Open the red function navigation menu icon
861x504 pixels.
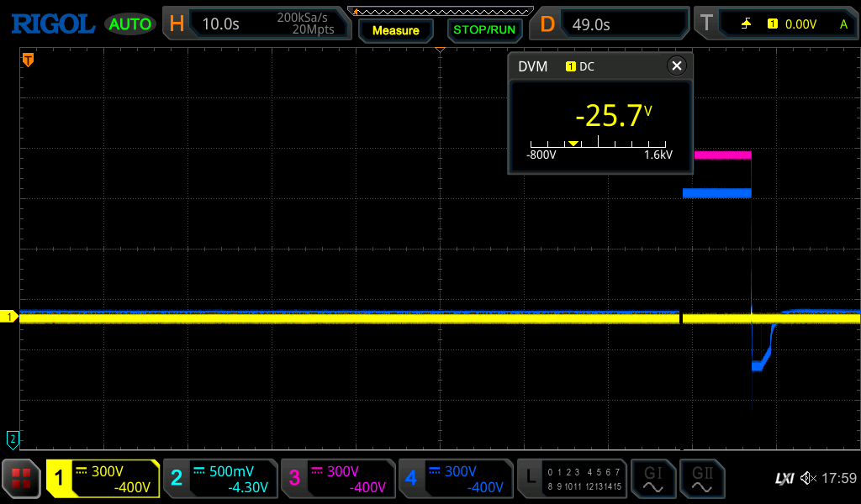click(x=21, y=479)
